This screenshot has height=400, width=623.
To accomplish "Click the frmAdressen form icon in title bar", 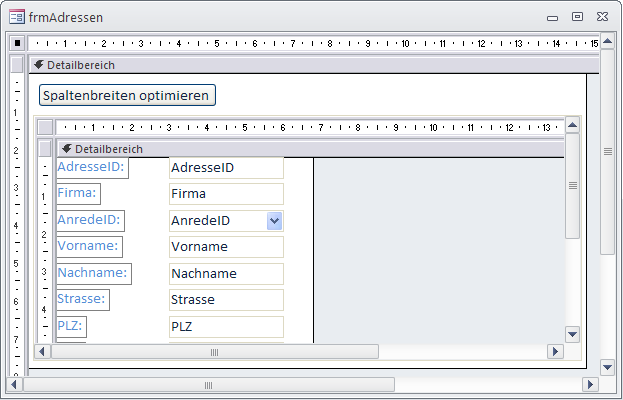I will click(18, 17).
